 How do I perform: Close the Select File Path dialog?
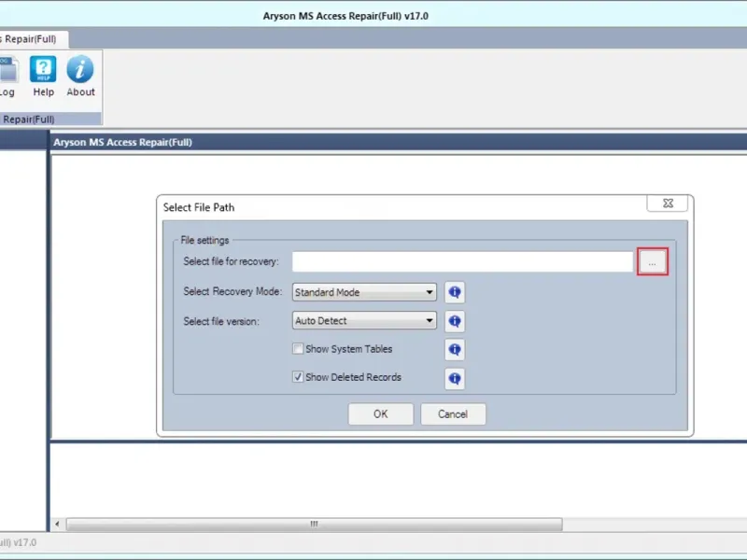click(x=668, y=203)
